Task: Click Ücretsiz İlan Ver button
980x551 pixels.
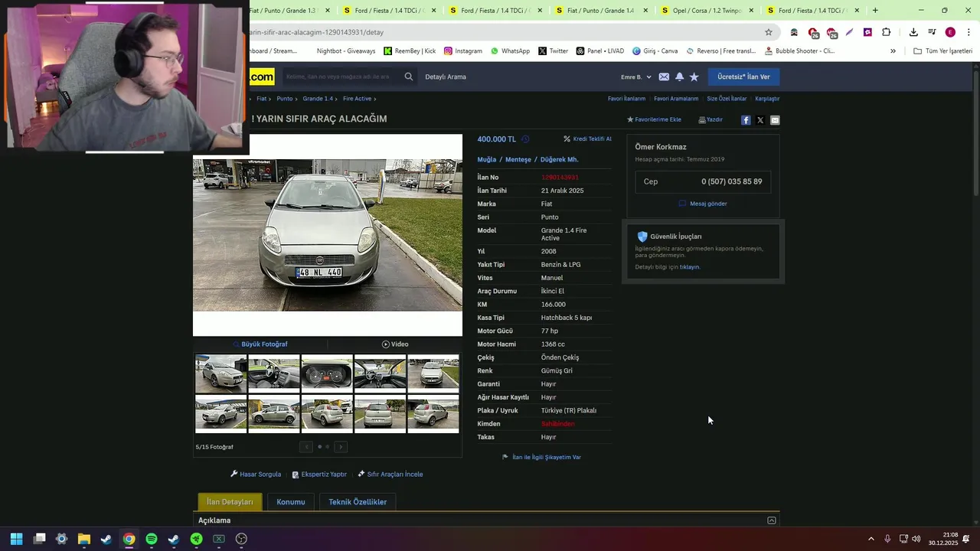Action: (743, 77)
